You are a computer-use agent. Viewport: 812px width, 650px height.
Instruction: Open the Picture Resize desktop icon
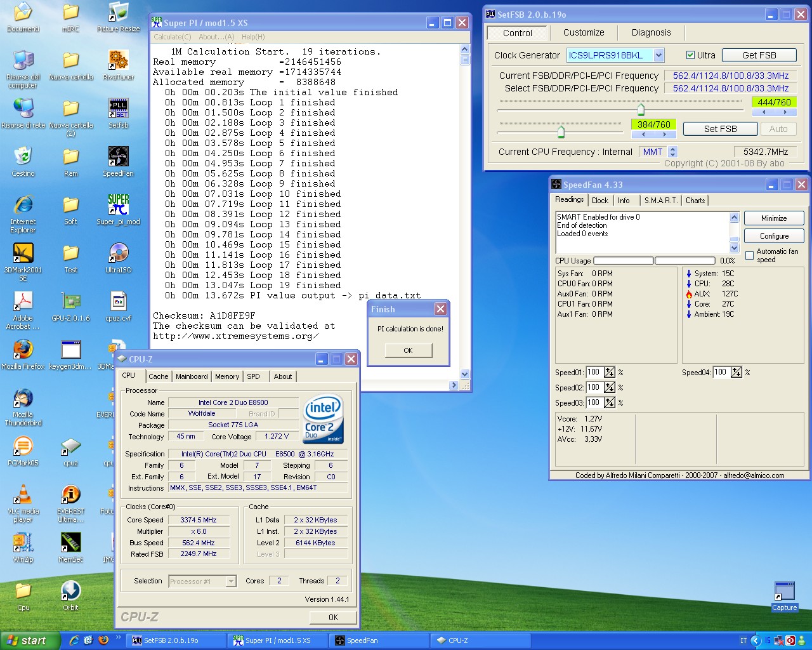119,17
